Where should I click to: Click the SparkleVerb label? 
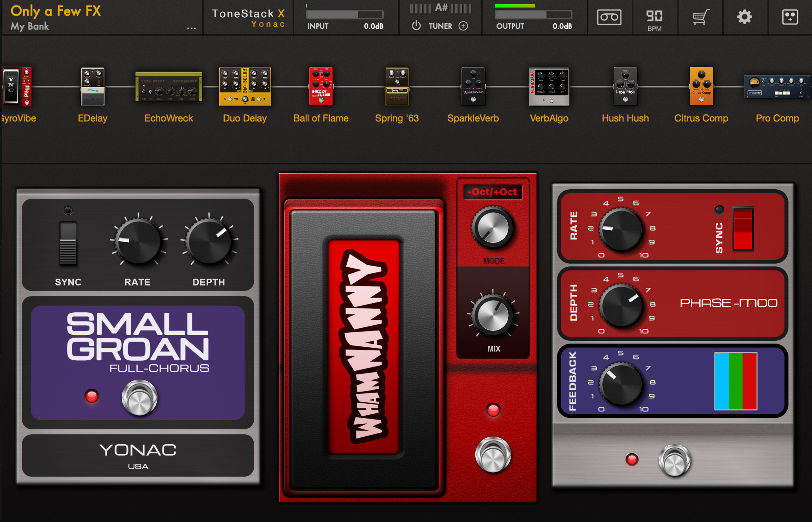473,118
